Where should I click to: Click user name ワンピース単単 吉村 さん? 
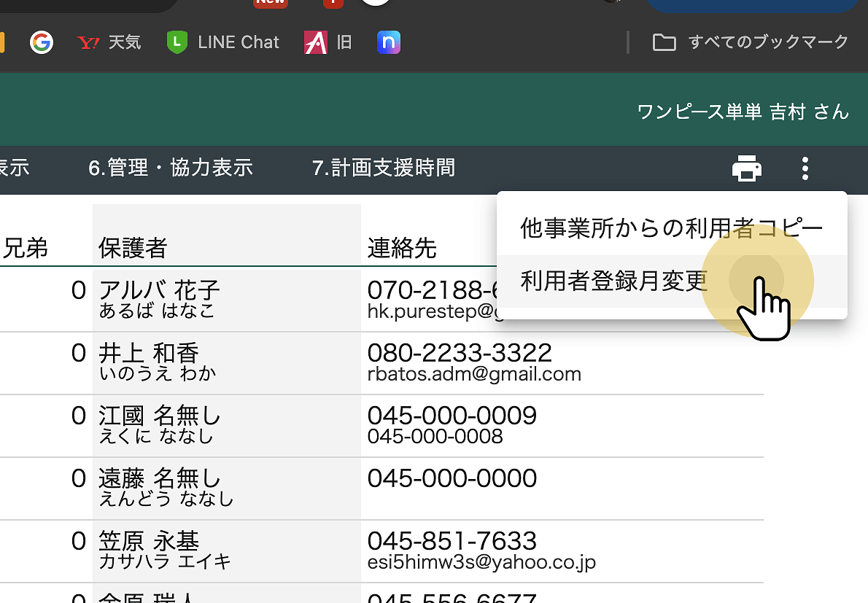click(743, 112)
